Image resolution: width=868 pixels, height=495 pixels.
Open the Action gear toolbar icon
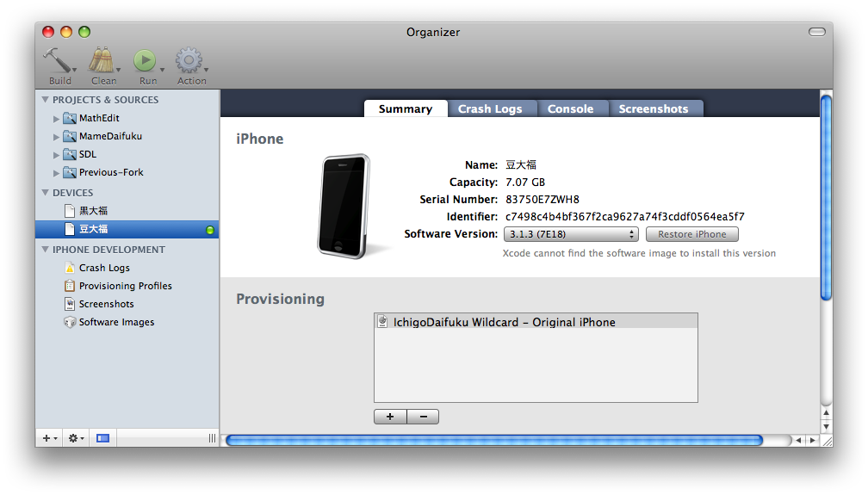pos(189,61)
